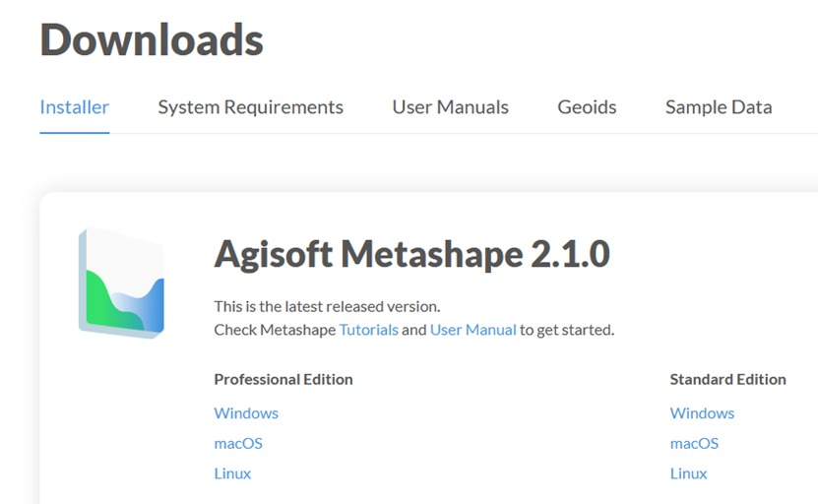Download Professional Edition for macOS
This screenshot has width=818, height=504.
click(238, 444)
